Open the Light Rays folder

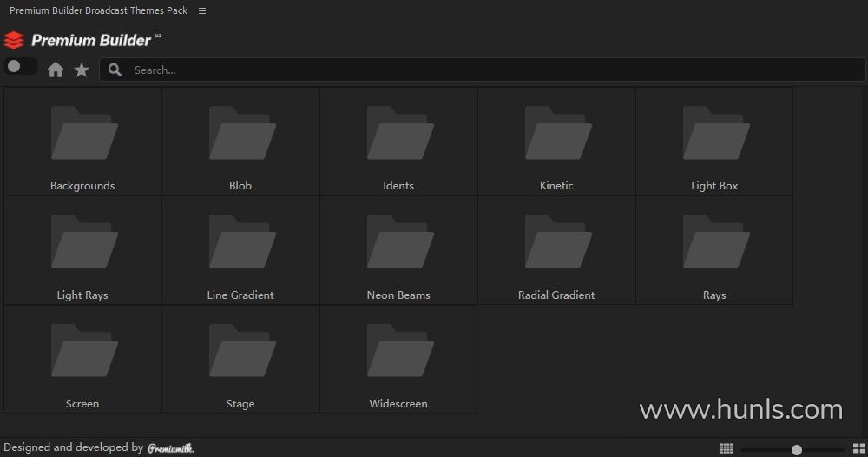point(82,250)
